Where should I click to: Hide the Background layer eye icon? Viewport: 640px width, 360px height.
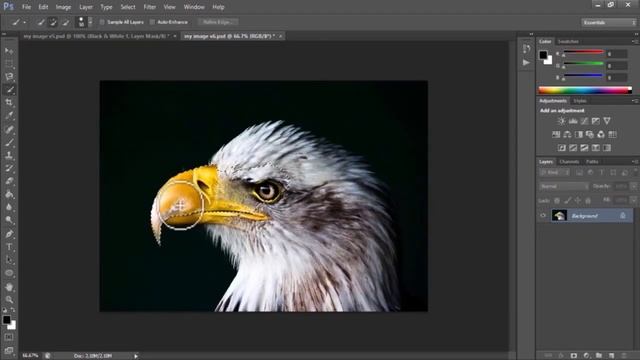click(x=543, y=216)
